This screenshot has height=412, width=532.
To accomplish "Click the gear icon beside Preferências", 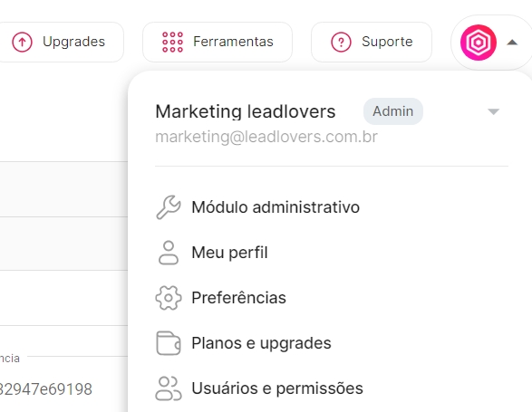I will pyautogui.click(x=169, y=298).
